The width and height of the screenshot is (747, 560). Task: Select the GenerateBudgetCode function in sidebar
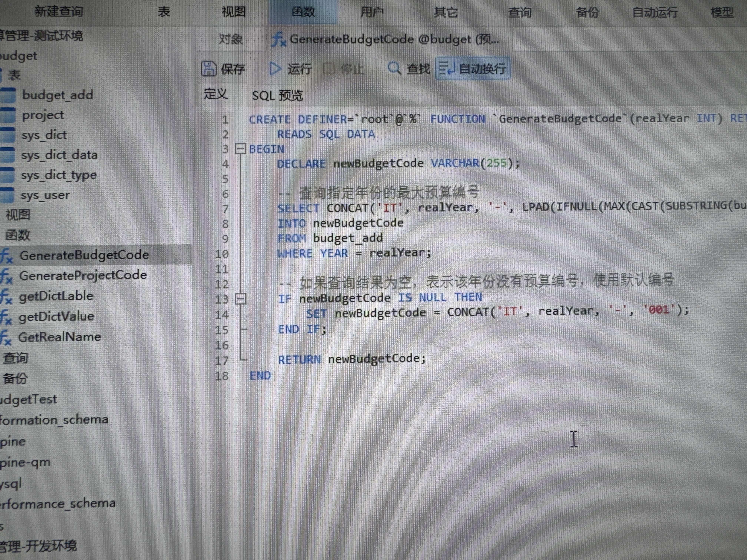84,255
